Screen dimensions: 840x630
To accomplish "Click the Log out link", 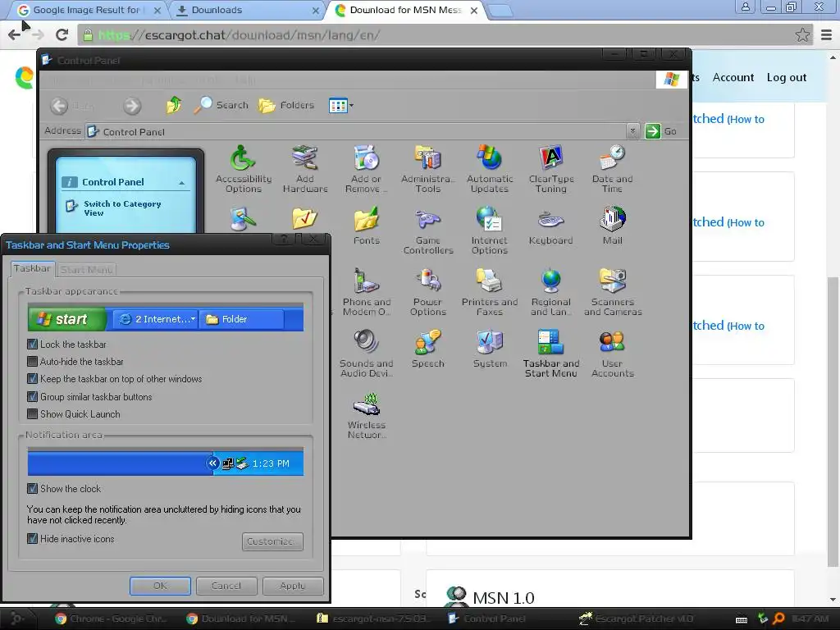I will coord(787,77).
